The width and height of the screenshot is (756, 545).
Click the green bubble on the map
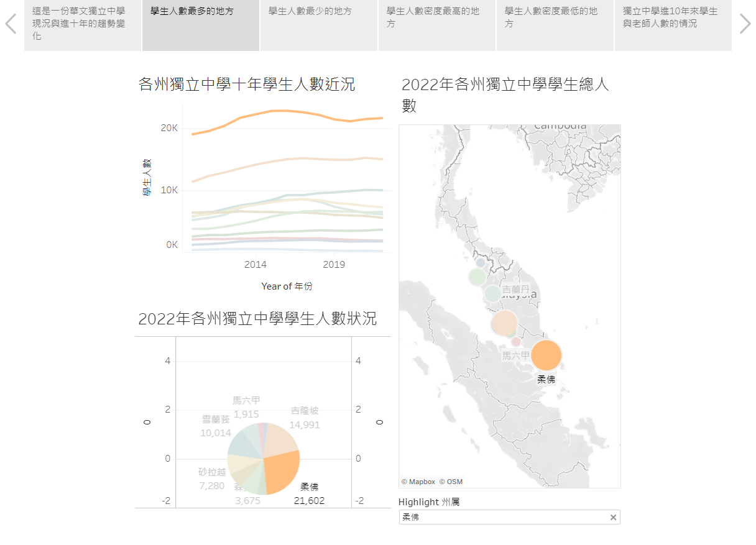coord(477,277)
